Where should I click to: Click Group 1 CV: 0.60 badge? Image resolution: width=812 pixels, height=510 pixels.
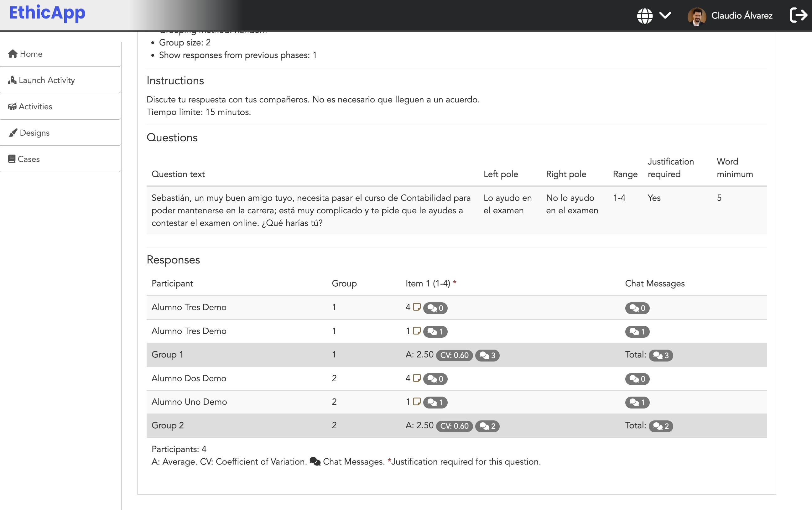pyautogui.click(x=454, y=355)
